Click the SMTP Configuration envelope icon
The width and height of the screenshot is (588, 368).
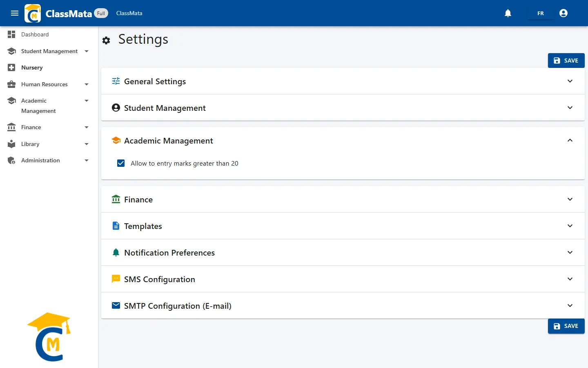(x=116, y=305)
